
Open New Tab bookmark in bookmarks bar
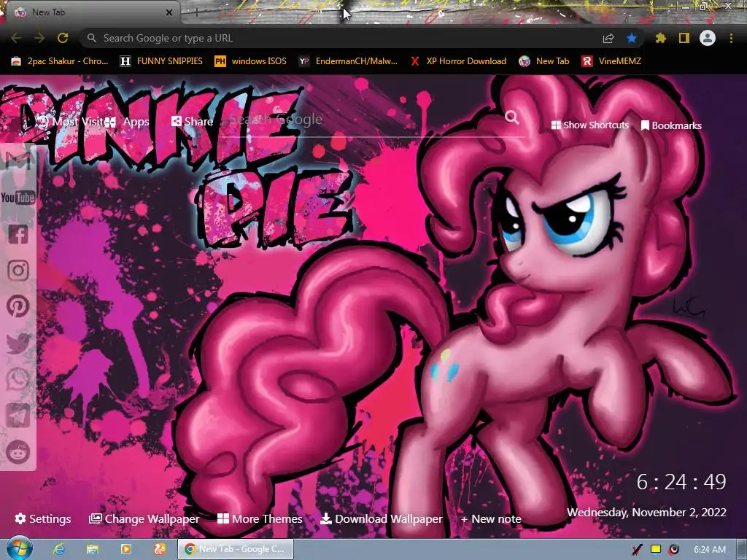(544, 61)
